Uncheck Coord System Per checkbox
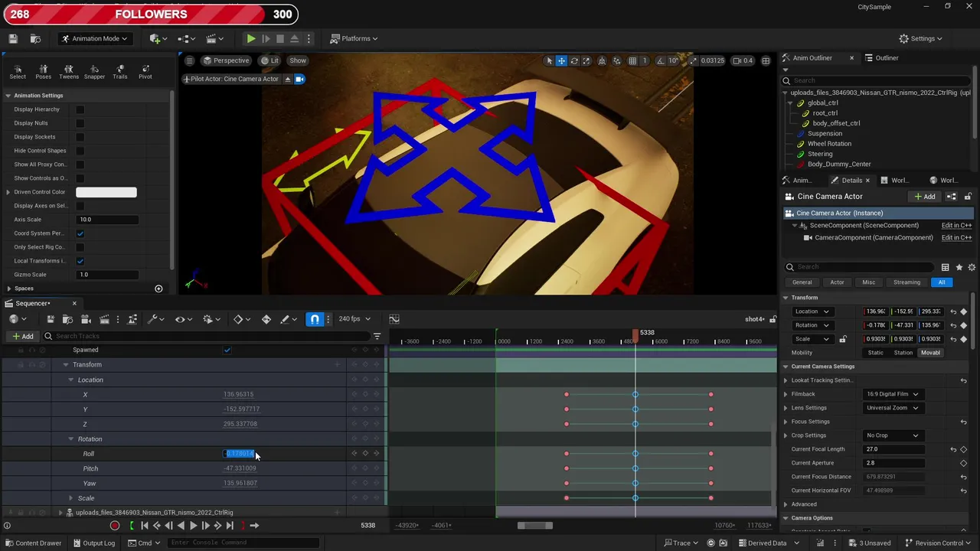This screenshot has height=551, width=980. click(x=80, y=233)
